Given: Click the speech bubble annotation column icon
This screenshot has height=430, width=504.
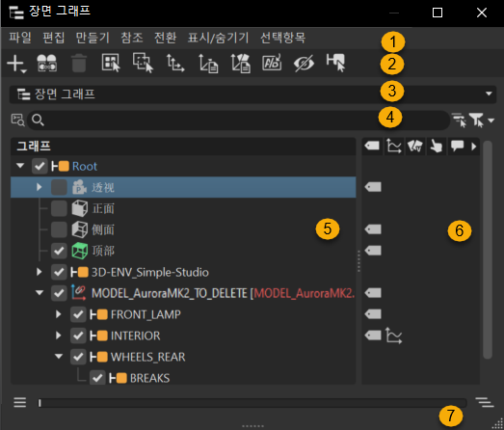Looking at the screenshot, I should click(x=457, y=146).
